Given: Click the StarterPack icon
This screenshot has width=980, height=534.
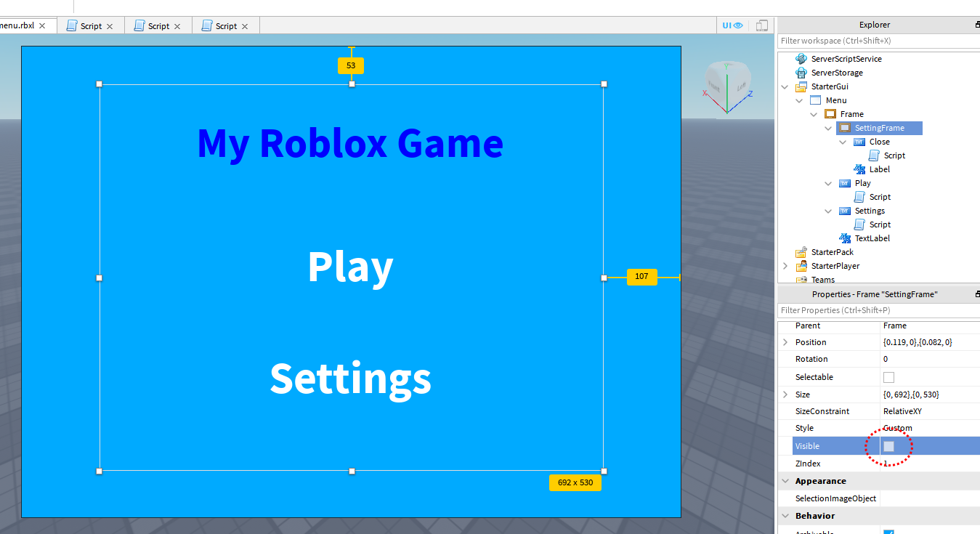Looking at the screenshot, I should coord(801,252).
